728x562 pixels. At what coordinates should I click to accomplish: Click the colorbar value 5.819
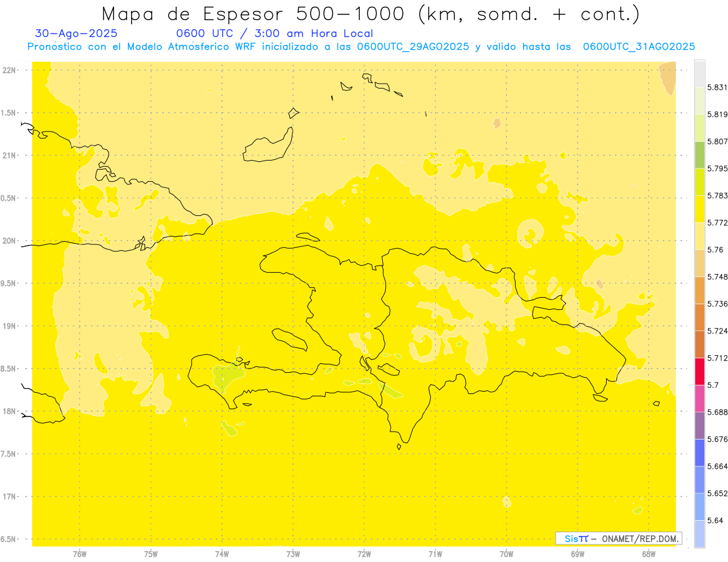click(x=718, y=114)
